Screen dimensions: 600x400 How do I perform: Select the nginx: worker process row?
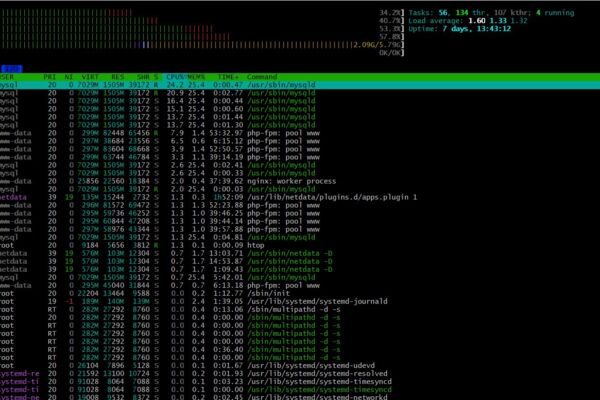(x=300, y=181)
